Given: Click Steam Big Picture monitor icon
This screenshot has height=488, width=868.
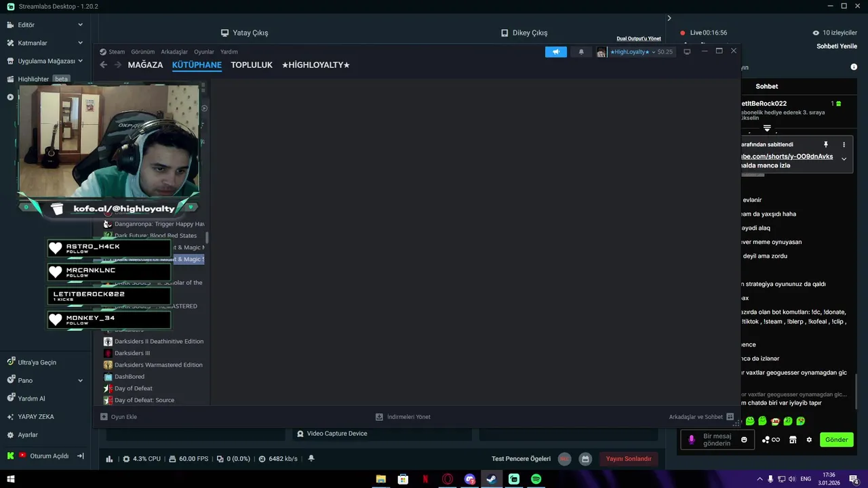Looking at the screenshot, I should pos(687,52).
